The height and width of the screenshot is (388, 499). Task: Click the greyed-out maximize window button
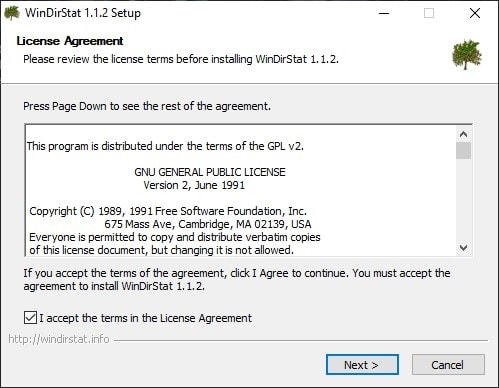click(429, 13)
